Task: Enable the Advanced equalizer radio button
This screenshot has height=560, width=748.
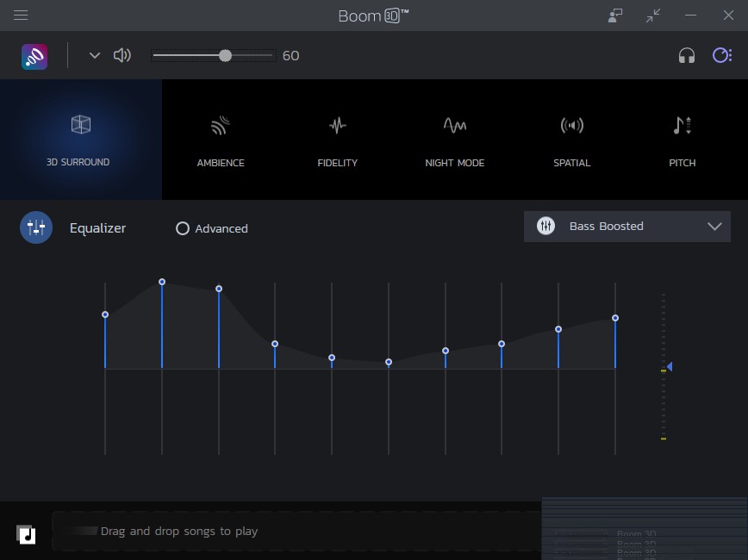Action: pos(182,228)
